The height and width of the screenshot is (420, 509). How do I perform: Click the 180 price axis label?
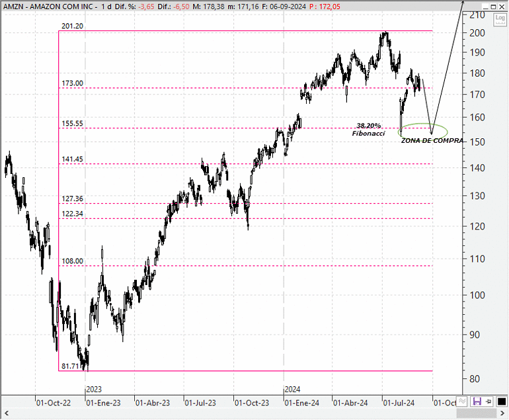[x=477, y=73]
